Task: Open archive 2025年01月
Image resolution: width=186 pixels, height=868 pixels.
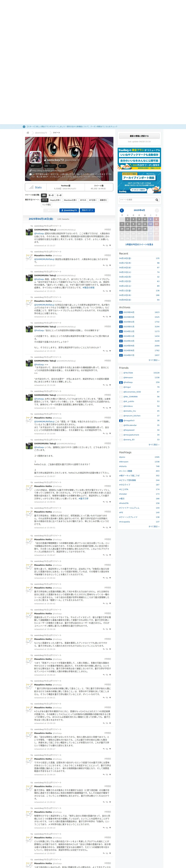Action: point(139,327)
